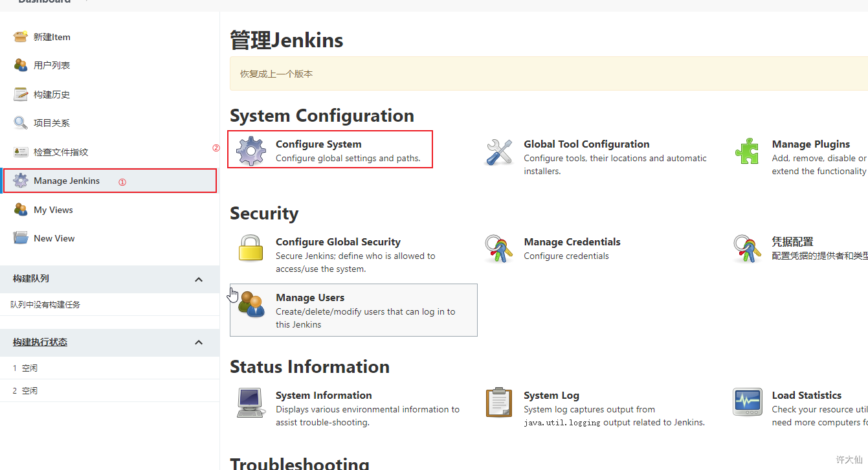
Task: Click the New View folder icon
Action: coord(21,238)
